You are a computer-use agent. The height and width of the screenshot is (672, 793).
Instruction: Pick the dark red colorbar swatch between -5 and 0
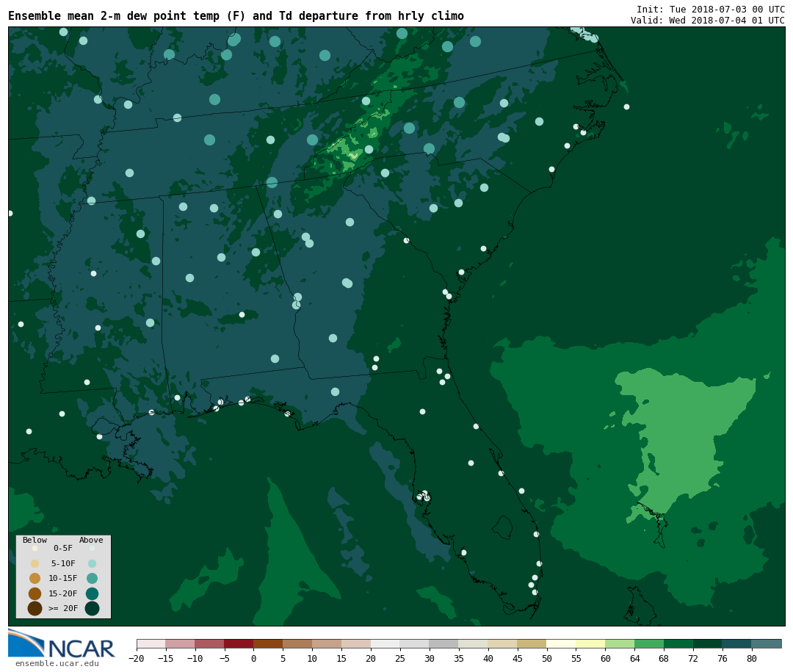239,643
